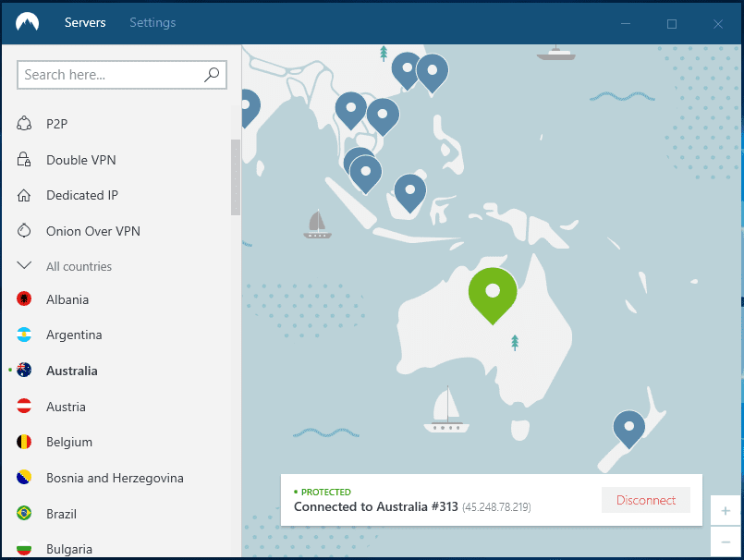
Task: Click the Australia flag icon
Action: point(24,371)
